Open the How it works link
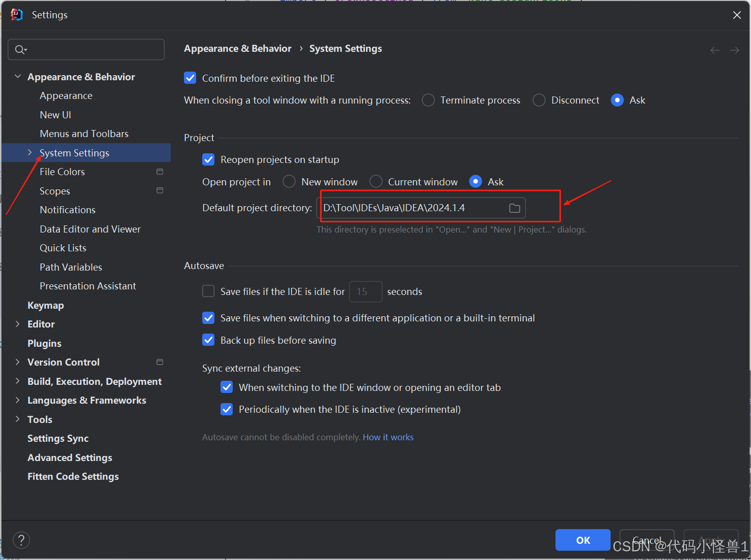Screen dimensions: 751x560 388,437
